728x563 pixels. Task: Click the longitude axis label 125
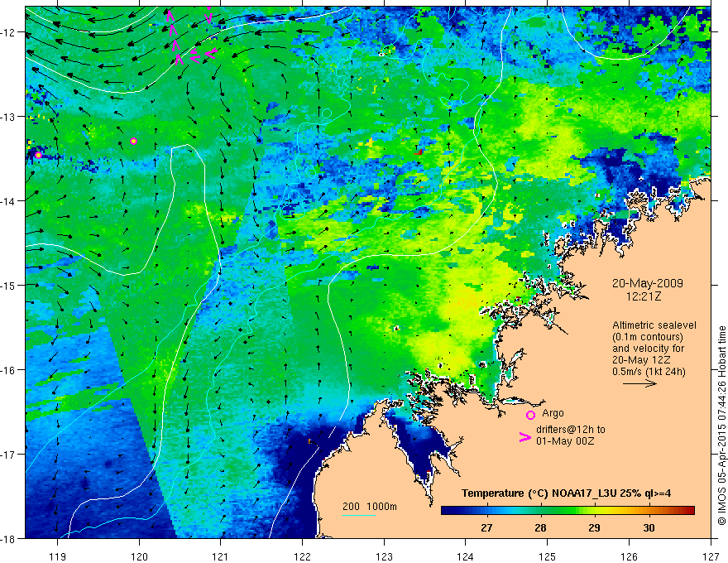(x=548, y=557)
